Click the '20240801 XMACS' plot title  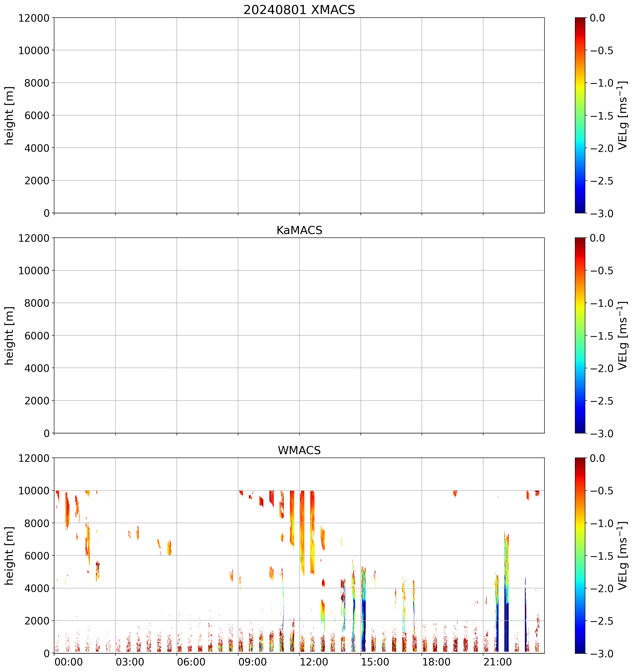(299, 10)
